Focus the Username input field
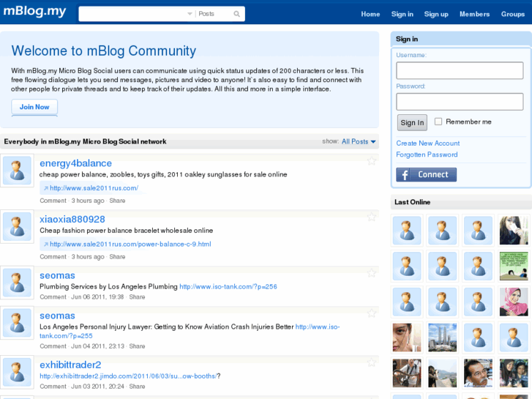This screenshot has width=532, height=399. click(x=460, y=70)
